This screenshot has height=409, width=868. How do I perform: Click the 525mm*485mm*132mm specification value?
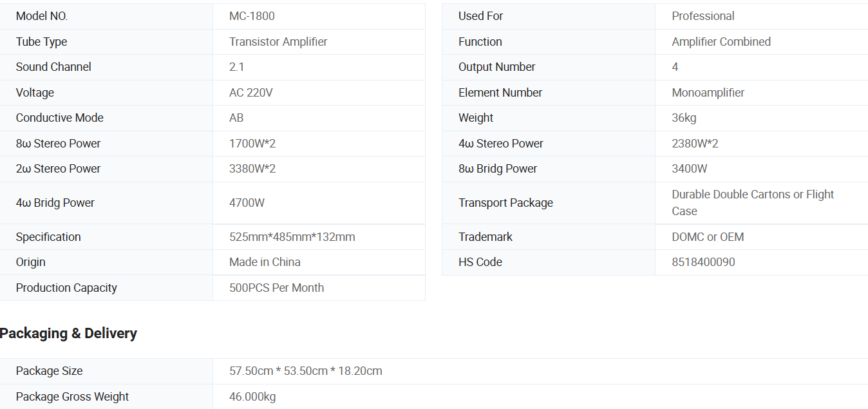(x=292, y=237)
